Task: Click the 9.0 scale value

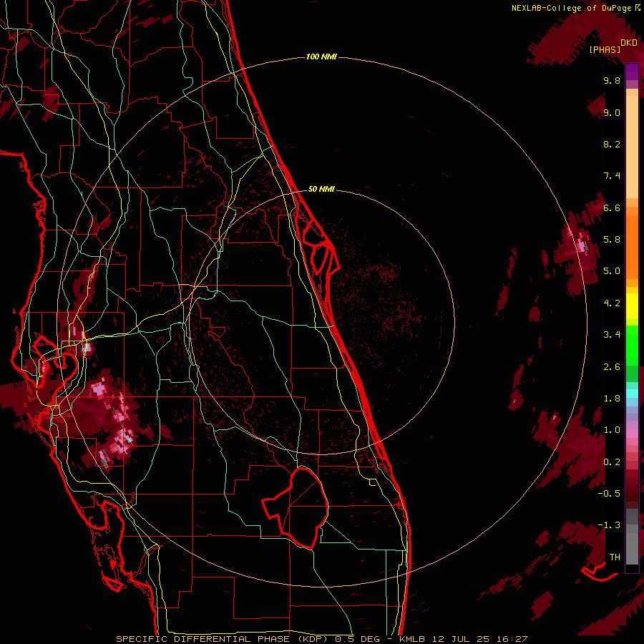Action: pyautogui.click(x=612, y=112)
